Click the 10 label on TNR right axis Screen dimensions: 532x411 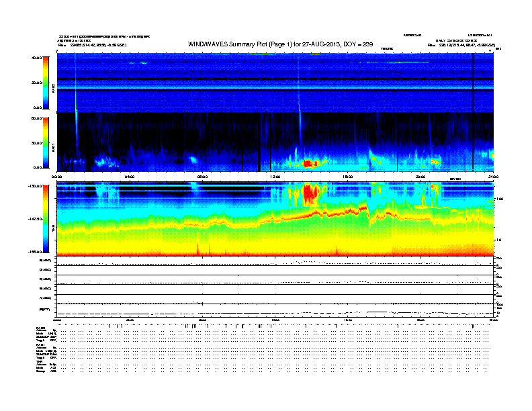(498, 240)
